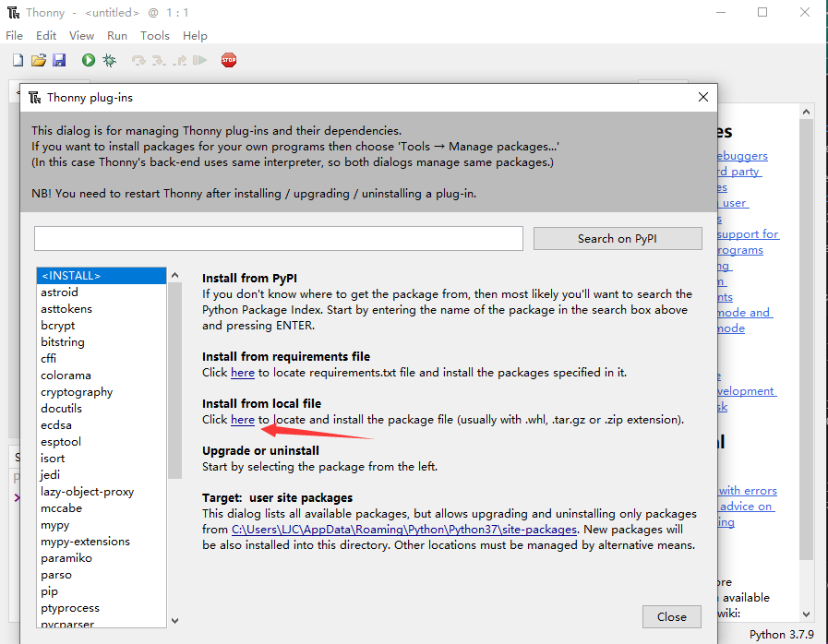Select the parso package
The image size is (828, 644).
[102, 575]
